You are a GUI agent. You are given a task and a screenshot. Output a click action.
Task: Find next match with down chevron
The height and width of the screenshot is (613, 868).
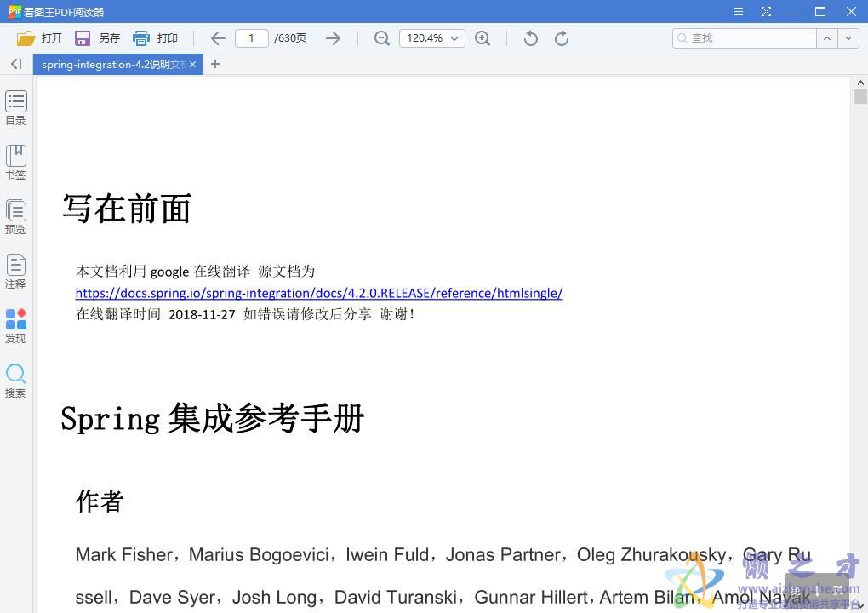pos(848,38)
